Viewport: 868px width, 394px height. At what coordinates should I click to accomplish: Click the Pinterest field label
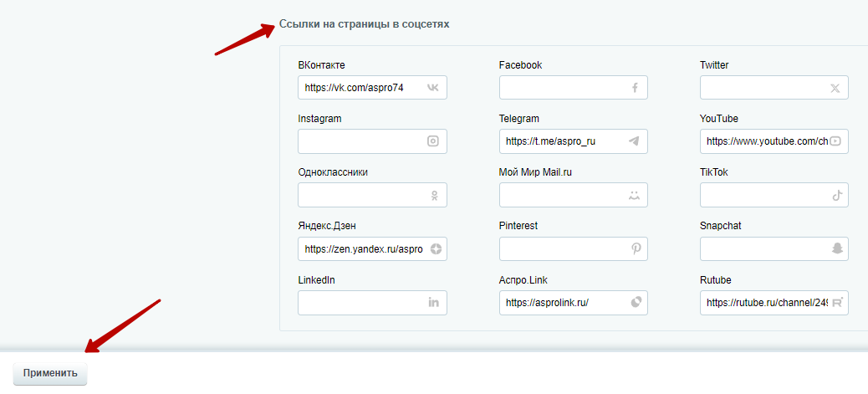[518, 226]
